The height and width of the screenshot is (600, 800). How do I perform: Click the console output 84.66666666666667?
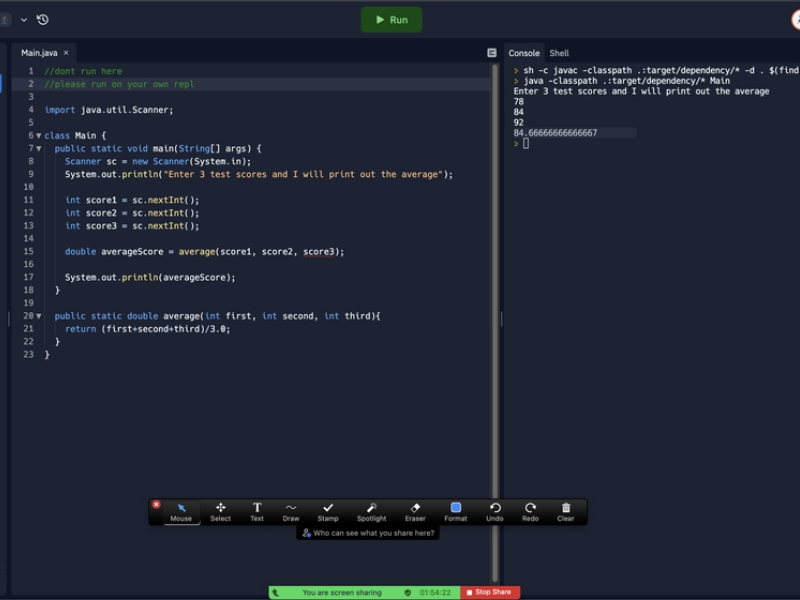tap(555, 133)
